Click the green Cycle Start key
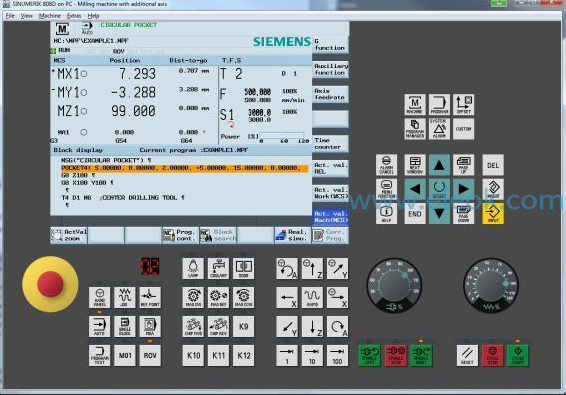The width and height of the screenshot is (566, 395). point(518,356)
